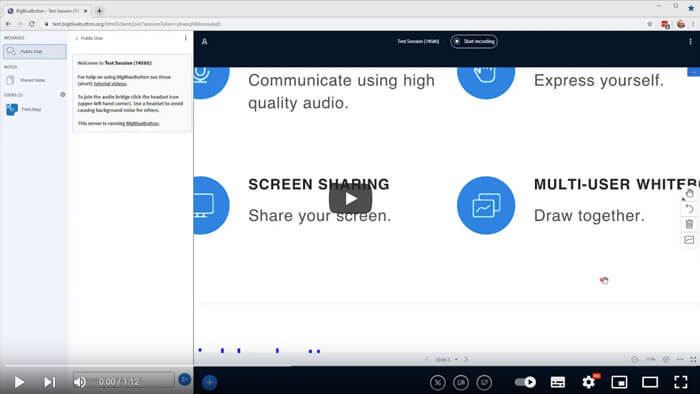
Task: Open the Public Chat options menu
Action: coord(186,38)
